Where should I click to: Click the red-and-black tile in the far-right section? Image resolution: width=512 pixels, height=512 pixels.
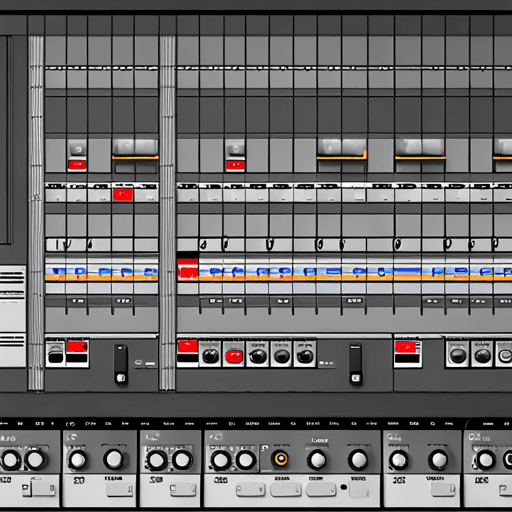tap(408, 354)
